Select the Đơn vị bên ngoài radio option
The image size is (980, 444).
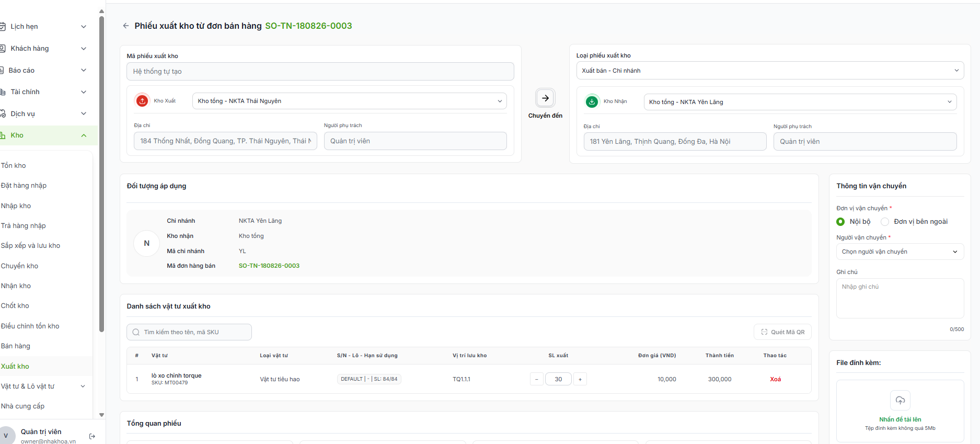(885, 222)
